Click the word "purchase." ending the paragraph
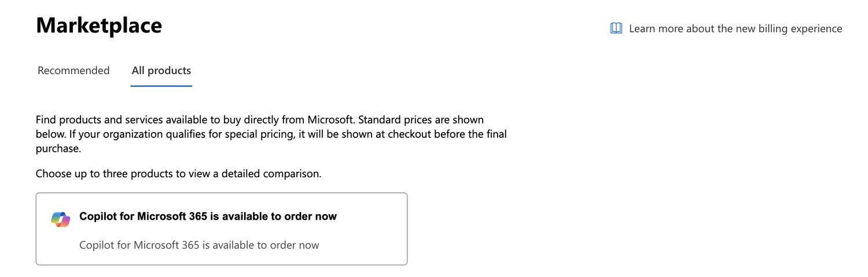Screen dimensions: 868x277 (x=58, y=149)
